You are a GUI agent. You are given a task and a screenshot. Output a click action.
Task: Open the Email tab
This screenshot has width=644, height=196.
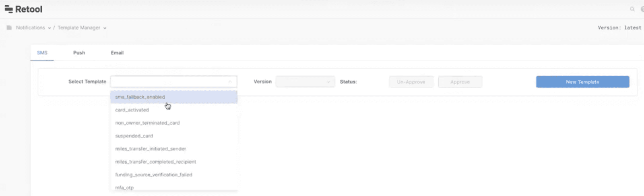(x=117, y=53)
